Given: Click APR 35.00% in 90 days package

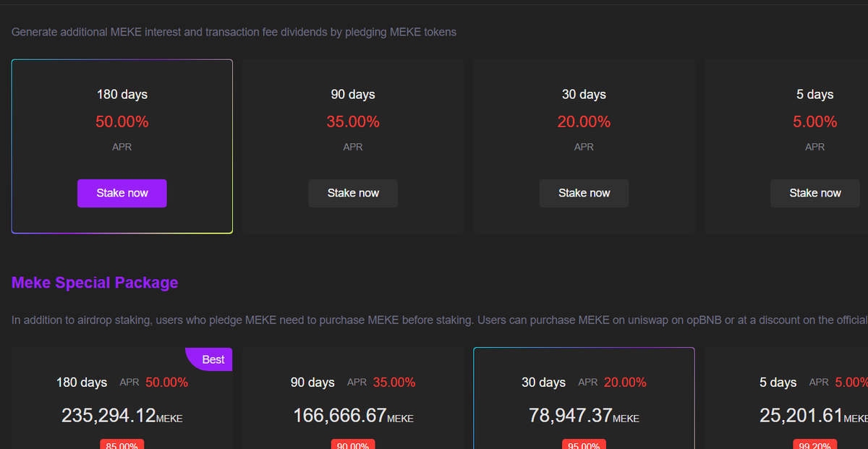Looking at the screenshot, I should click(x=381, y=382).
